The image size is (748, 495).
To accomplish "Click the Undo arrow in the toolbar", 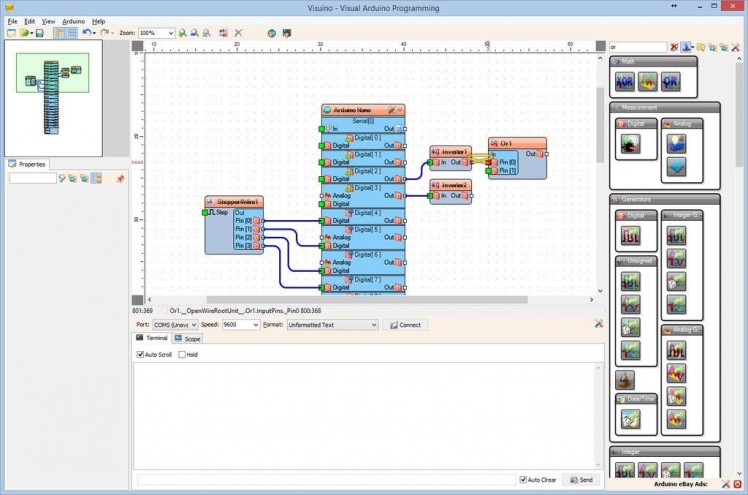I will (x=86, y=33).
